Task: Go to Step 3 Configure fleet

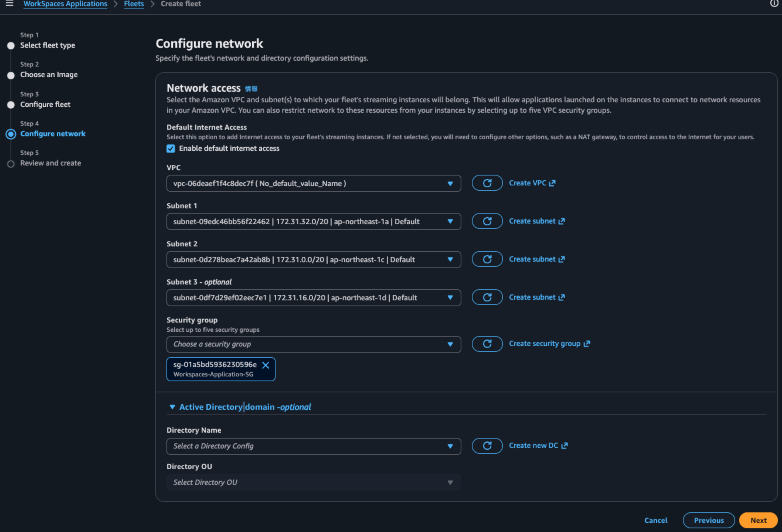Action: click(x=45, y=104)
